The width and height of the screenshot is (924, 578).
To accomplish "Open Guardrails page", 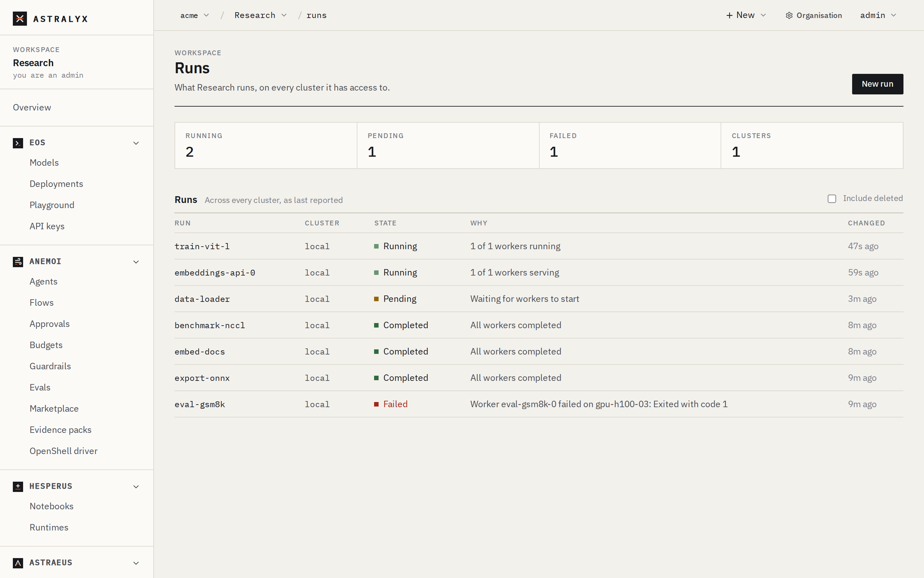I will [50, 366].
